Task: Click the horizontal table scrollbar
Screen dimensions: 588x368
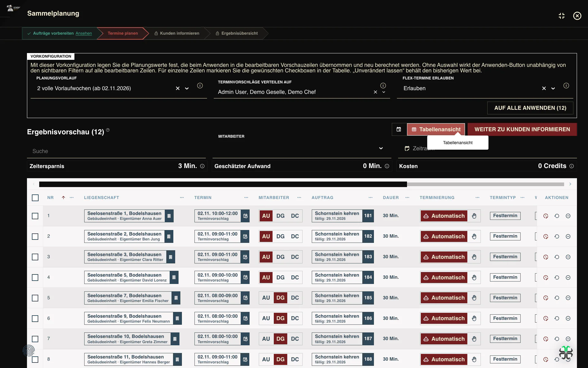Action: (302, 184)
